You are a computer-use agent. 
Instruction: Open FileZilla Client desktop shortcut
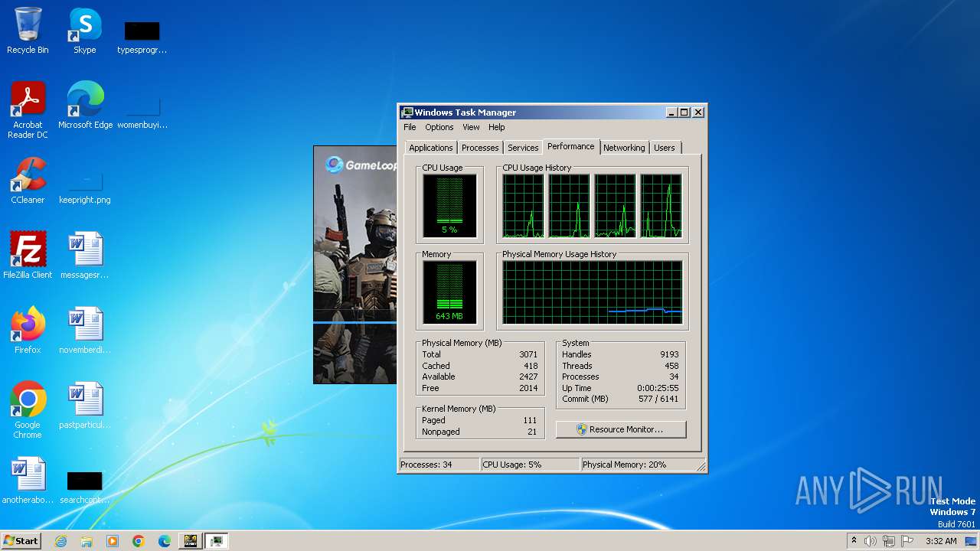tap(28, 255)
